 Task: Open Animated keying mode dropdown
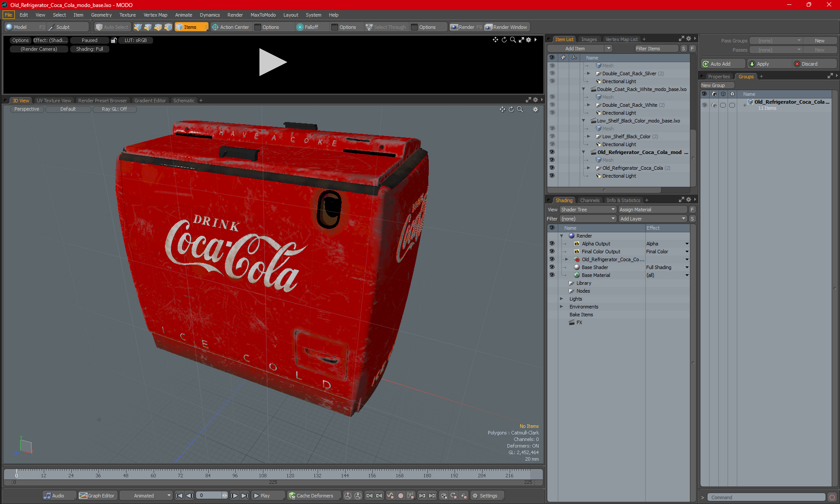(x=146, y=496)
